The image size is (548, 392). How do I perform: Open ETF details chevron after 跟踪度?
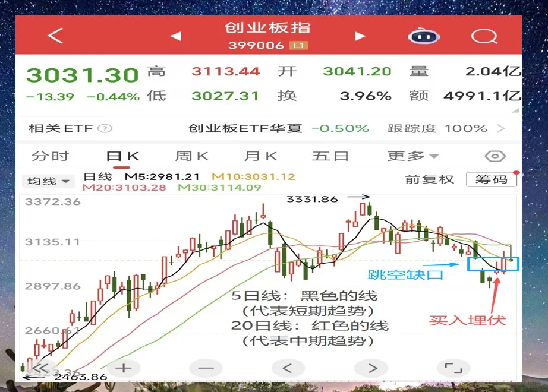(501, 128)
